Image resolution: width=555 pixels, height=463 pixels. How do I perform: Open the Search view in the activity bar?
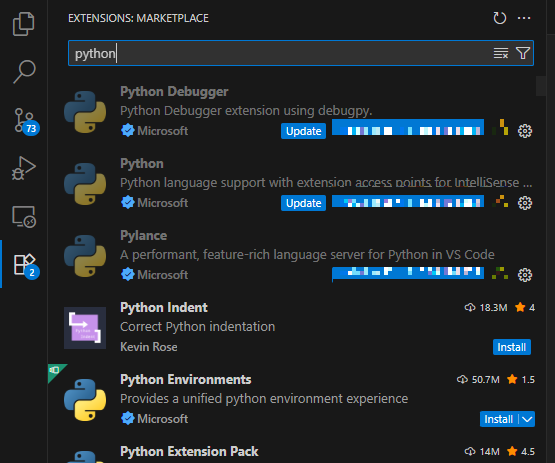coord(24,72)
